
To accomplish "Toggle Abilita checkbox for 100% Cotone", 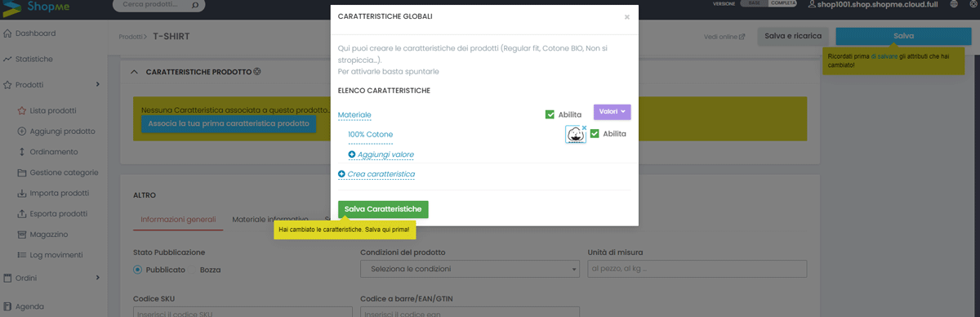I will click(595, 134).
